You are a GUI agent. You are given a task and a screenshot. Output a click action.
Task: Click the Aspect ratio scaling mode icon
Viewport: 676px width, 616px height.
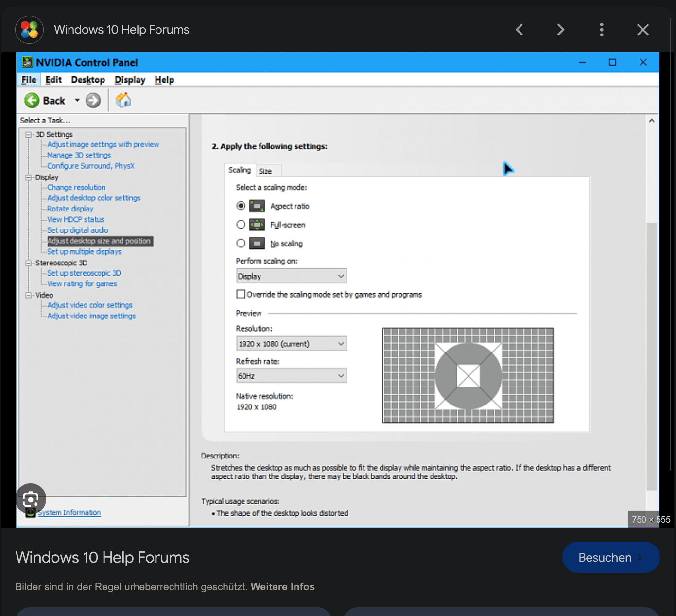point(257,206)
